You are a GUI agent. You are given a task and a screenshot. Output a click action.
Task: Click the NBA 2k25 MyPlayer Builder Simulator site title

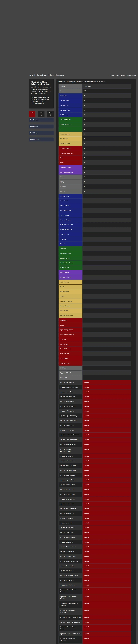[47, 75]
